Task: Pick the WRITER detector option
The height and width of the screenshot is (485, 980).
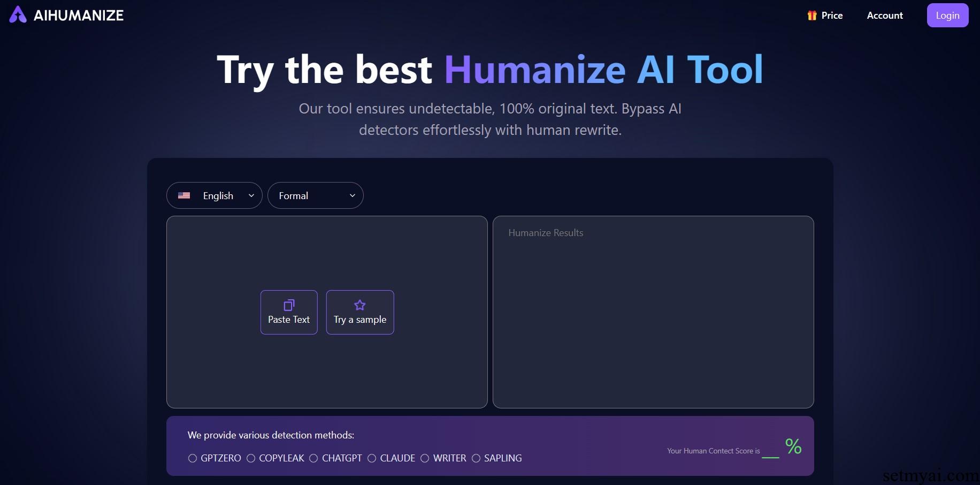Action: pos(425,458)
